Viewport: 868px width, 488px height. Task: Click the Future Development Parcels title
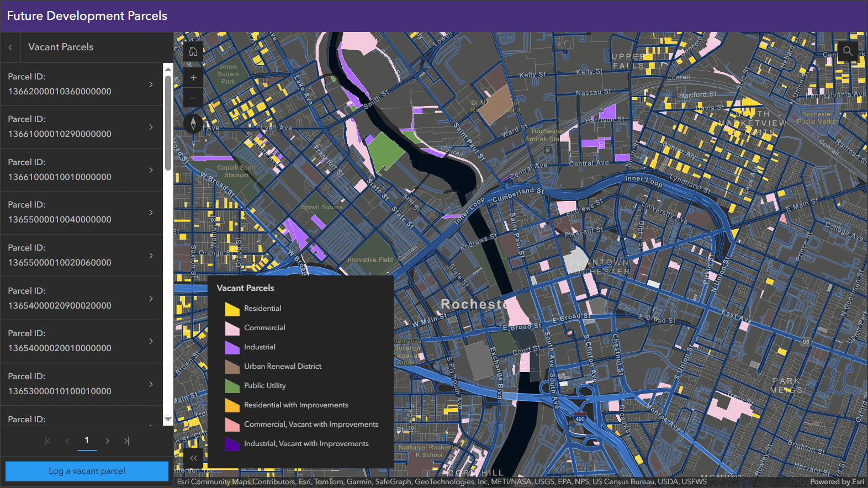[87, 16]
